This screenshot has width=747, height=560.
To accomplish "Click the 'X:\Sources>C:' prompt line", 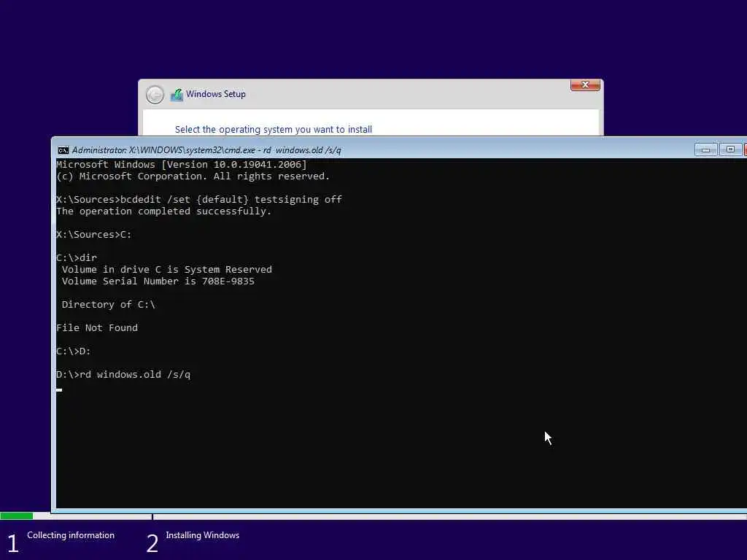I will pyautogui.click(x=94, y=234).
